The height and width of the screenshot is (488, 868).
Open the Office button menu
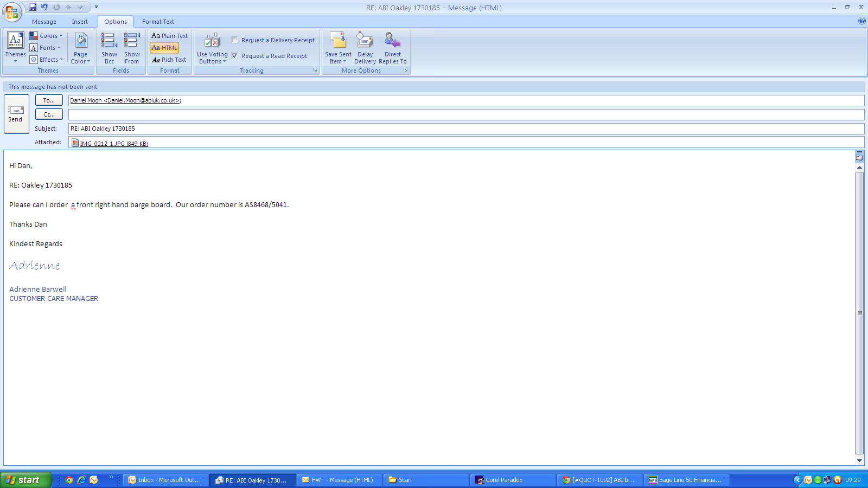tap(12, 11)
